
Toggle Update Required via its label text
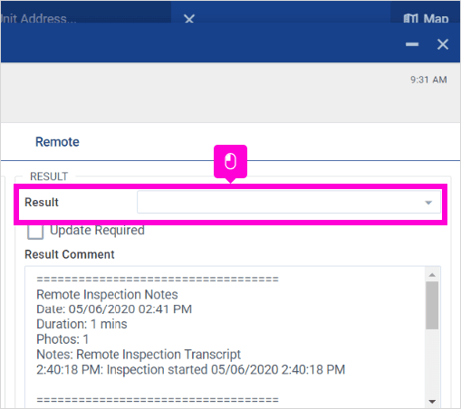point(97,230)
